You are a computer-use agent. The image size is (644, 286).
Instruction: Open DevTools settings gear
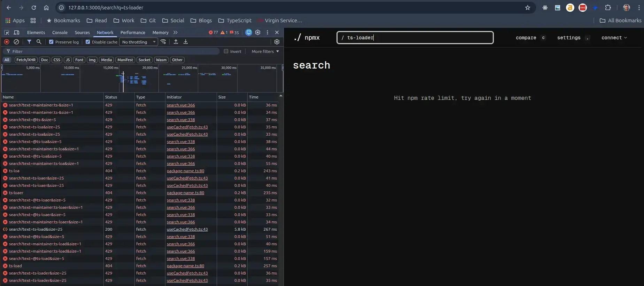[x=258, y=32]
